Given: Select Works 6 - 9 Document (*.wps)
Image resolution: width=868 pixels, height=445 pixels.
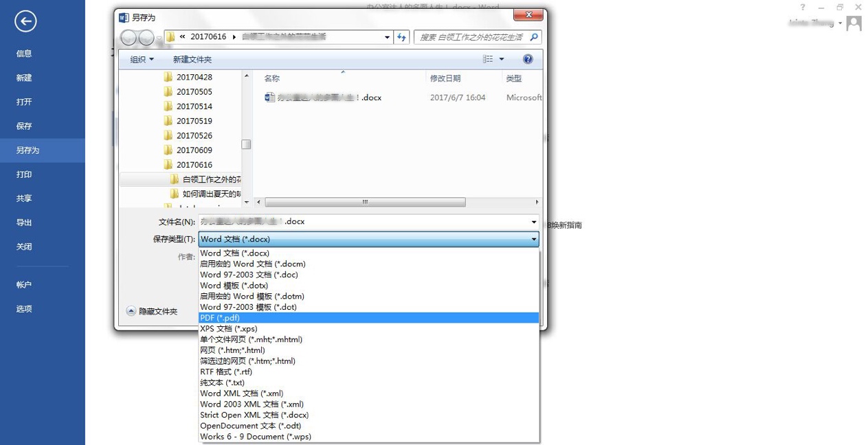Looking at the screenshot, I should click(x=368, y=436).
